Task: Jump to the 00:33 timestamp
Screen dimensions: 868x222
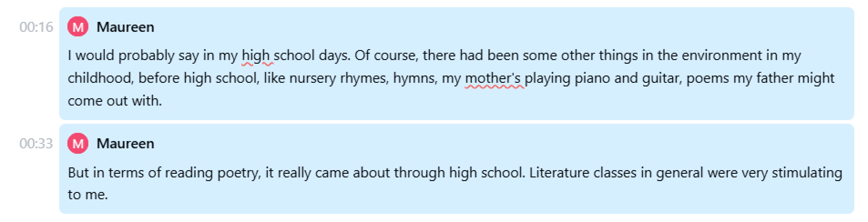Action: coord(36,144)
